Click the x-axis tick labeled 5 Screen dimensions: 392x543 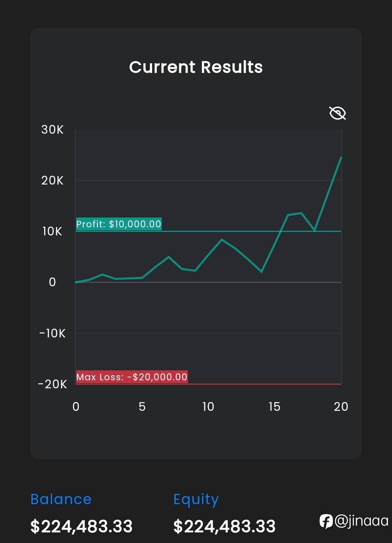pyautogui.click(x=142, y=406)
